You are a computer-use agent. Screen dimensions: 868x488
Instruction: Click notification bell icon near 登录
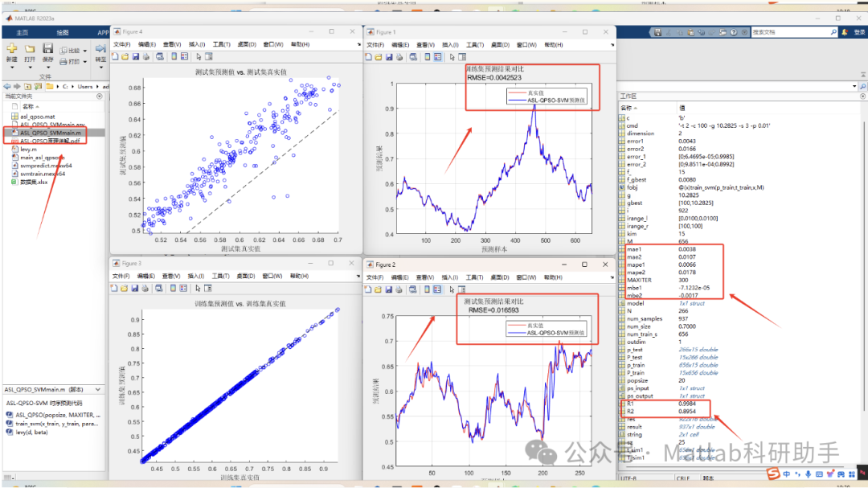tap(845, 33)
